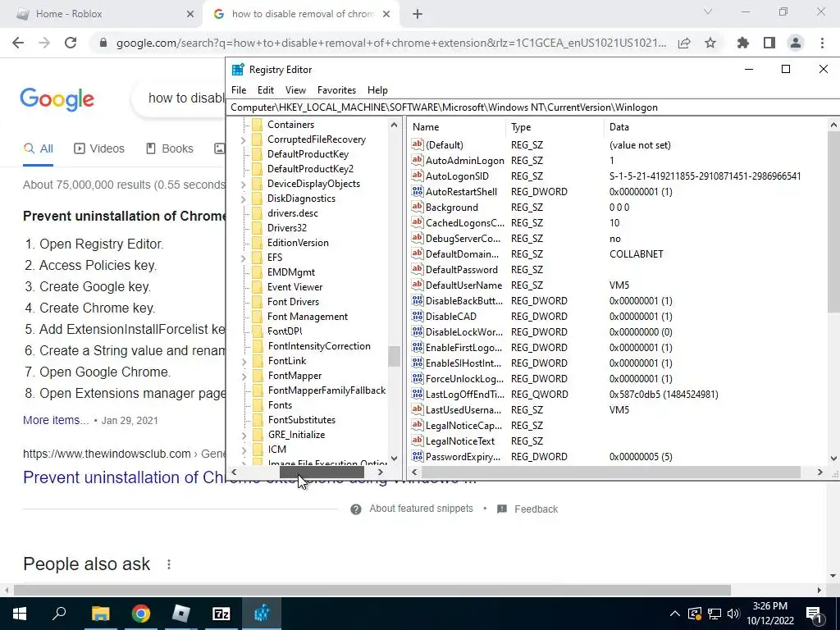Expand the DeviceDisplayObjects key
Image resolution: width=840 pixels, height=630 pixels.
[x=243, y=184]
